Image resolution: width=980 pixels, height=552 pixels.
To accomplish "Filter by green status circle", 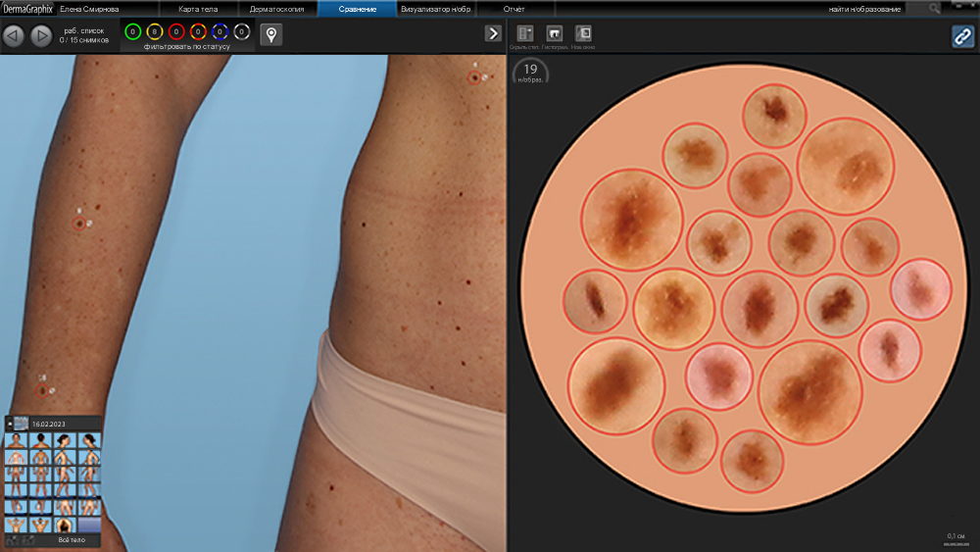I will click(x=133, y=32).
